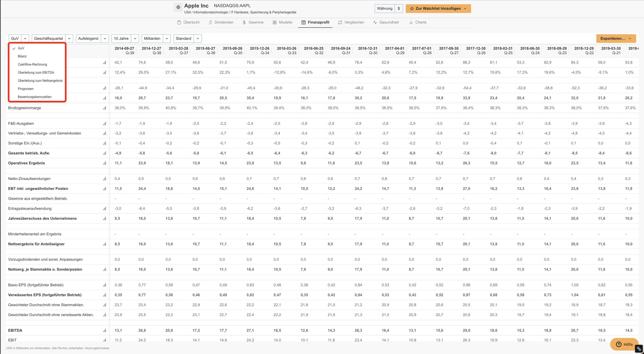This screenshot has width=644, height=354.
Task: Show chart for Verwässertes EPS row
Action: tap(104, 295)
